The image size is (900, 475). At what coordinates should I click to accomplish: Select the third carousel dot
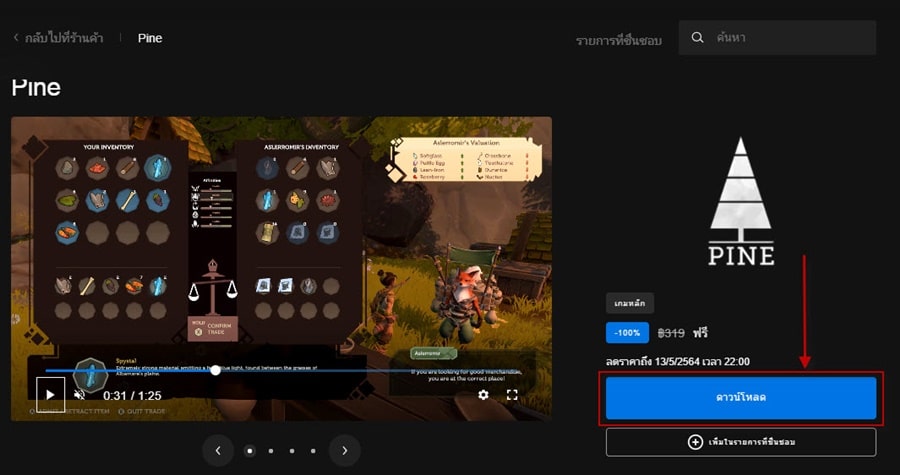click(292, 451)
